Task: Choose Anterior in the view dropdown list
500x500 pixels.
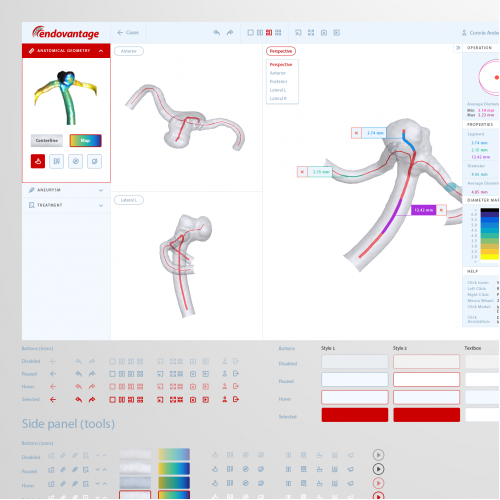Action: [x=278, y=73]
